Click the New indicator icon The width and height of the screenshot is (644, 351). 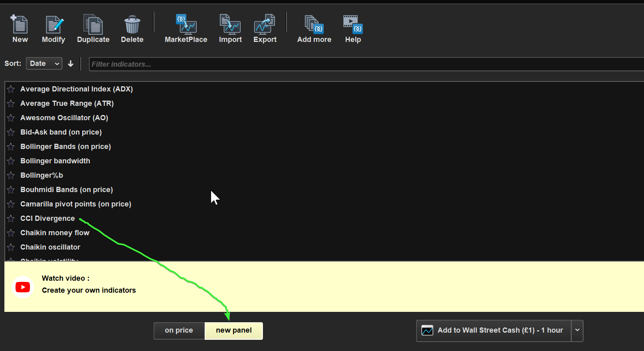pos(19,24)
